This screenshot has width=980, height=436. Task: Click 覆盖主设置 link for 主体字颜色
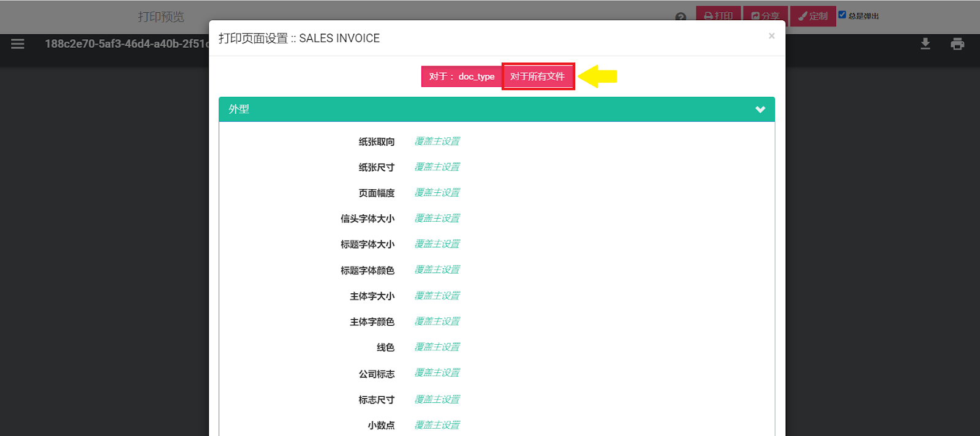coord(437,321)
